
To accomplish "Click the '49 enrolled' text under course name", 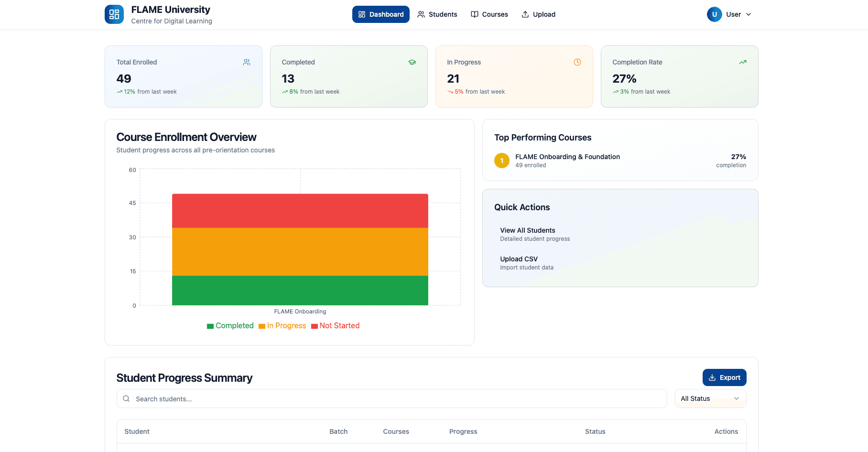I will [x=531, y=165].
